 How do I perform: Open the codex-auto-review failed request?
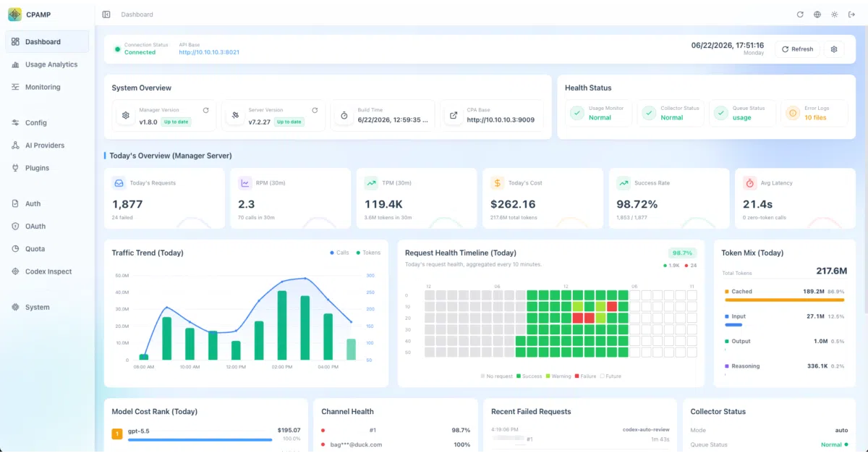click(x=579, y=434)
